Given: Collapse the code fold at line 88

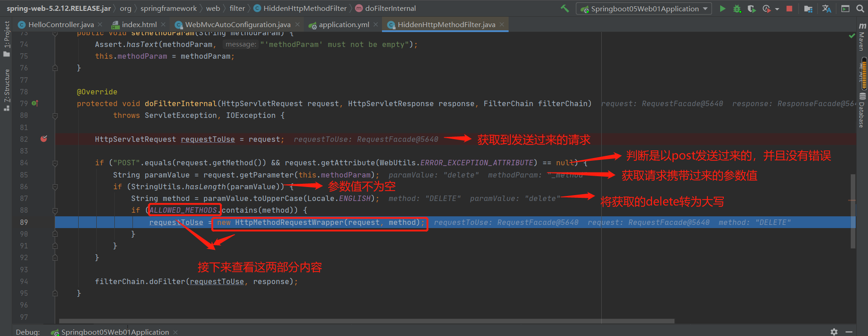Looking at the screenshot, I should pyautogui.click(x=55, y=210).
